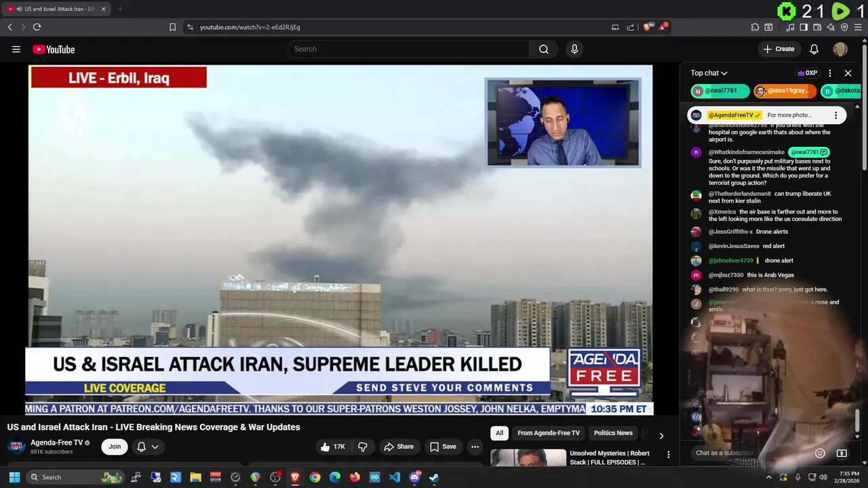The height and width of the screenshot is (488, 868).
Task: Switch to the US and Israel Attack Iran tab
Action: coord(58,9)
